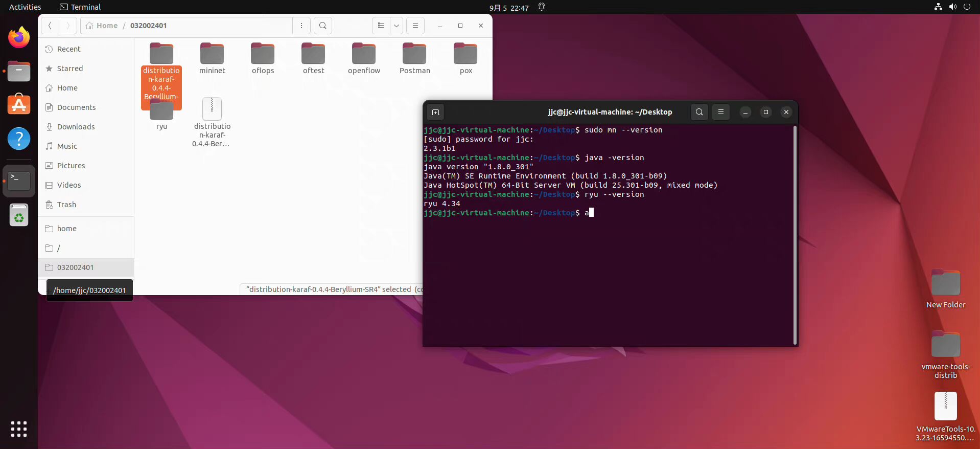This screenshot has width=980, height=449.
Task: Click 032002401 in the path bar
Action: coord(148,26)
